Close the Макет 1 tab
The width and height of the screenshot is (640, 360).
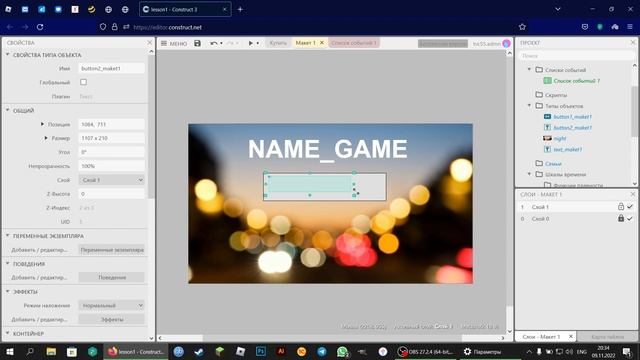pos(322,43)
